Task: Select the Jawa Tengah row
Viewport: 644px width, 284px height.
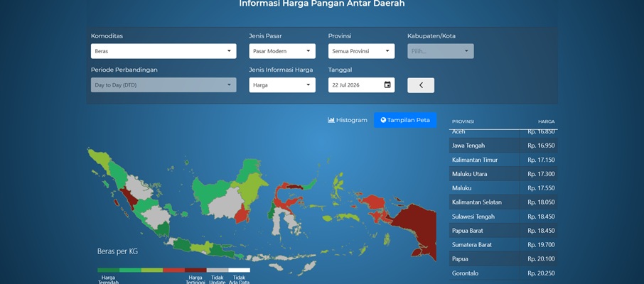Action: pyautogui.click(x=503, y=146)
